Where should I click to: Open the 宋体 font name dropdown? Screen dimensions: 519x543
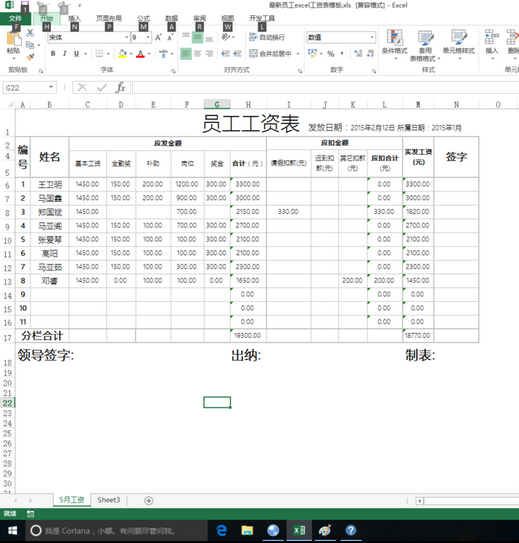127,37
